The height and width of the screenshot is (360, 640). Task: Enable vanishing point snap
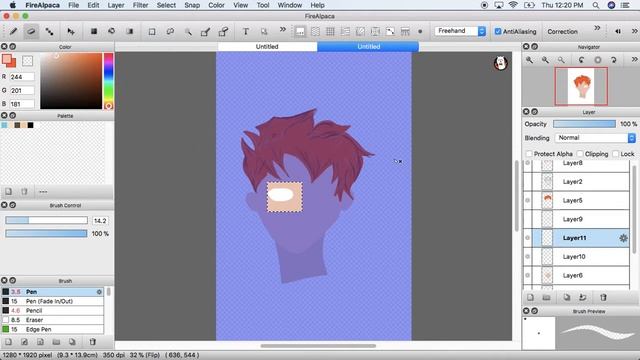click(x=345, y=31)
